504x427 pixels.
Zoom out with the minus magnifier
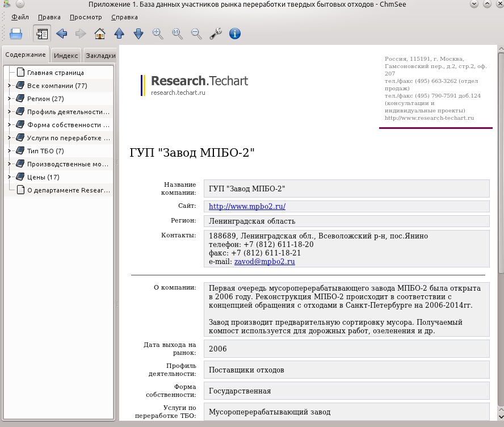(196, 34)
